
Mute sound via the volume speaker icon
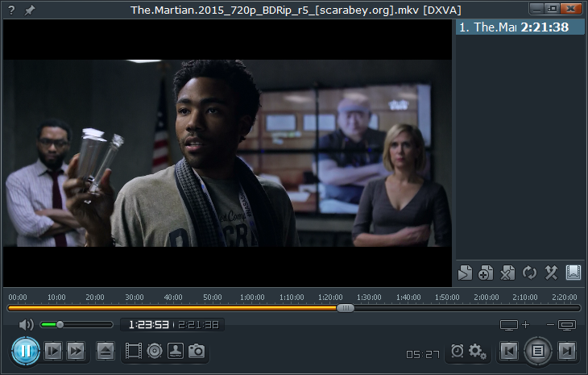[27, 325]
